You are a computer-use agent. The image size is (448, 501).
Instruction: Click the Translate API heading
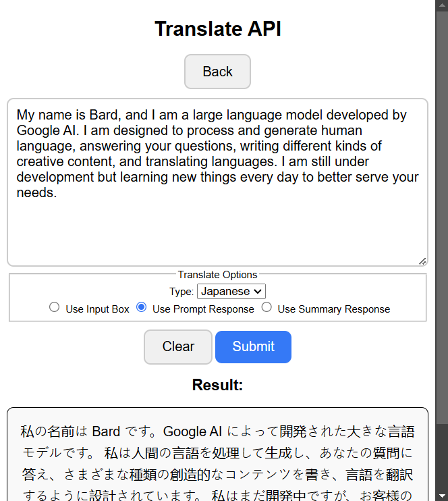click(218, 29)
